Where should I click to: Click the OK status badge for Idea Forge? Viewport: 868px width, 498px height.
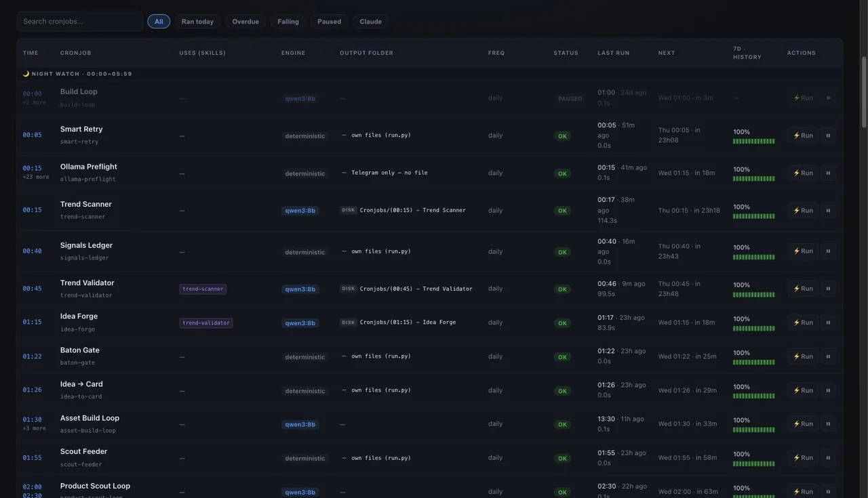click(x=562, y=323)
